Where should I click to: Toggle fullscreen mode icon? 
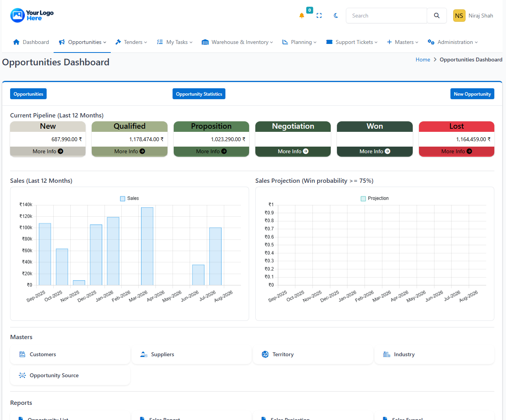point(319,16)
